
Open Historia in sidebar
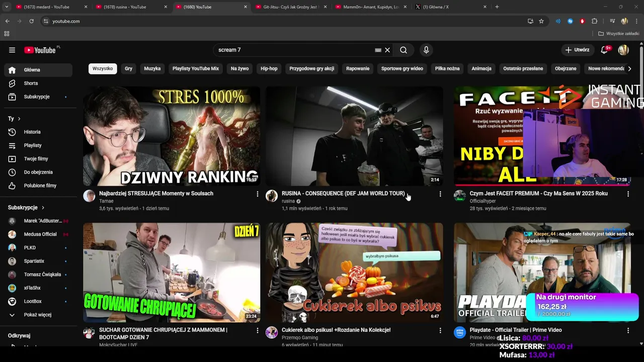[38, 132]
